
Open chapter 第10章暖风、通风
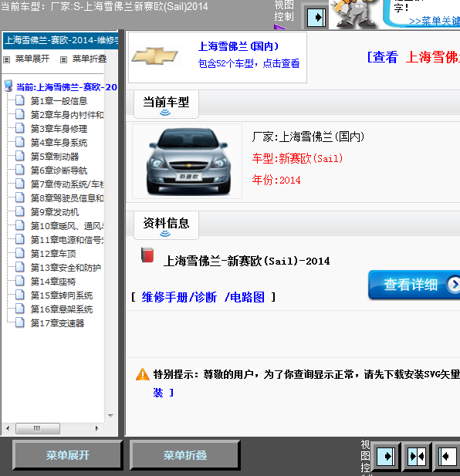tap(67, 226)
